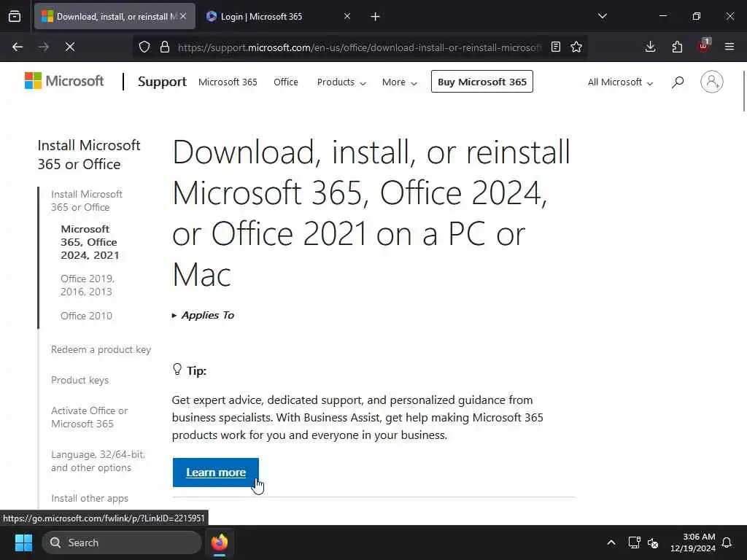List all tabs dropdown arrow

(x=603, y=16)
